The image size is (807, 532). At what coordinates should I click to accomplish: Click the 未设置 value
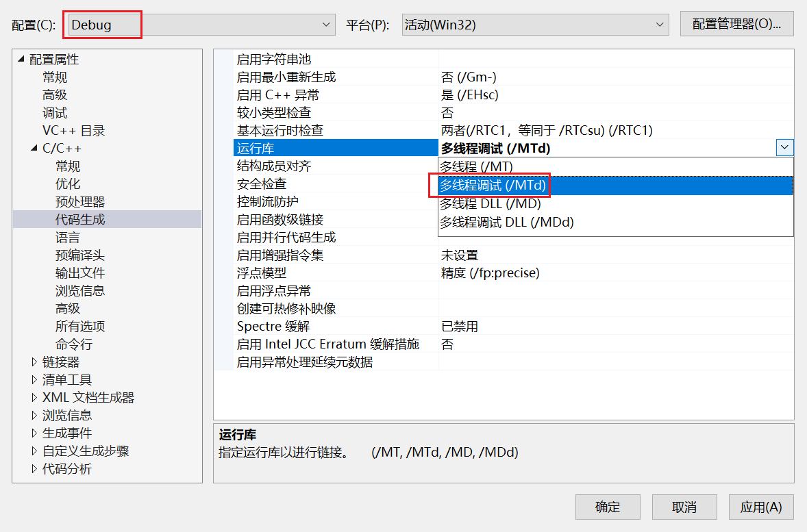[x=460, y=255]
